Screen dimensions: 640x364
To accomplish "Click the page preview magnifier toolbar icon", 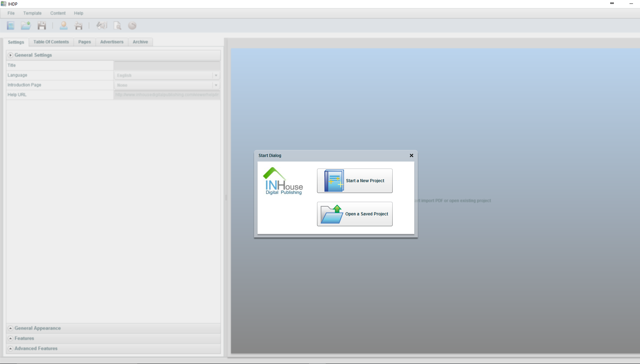I will point(118,26).
